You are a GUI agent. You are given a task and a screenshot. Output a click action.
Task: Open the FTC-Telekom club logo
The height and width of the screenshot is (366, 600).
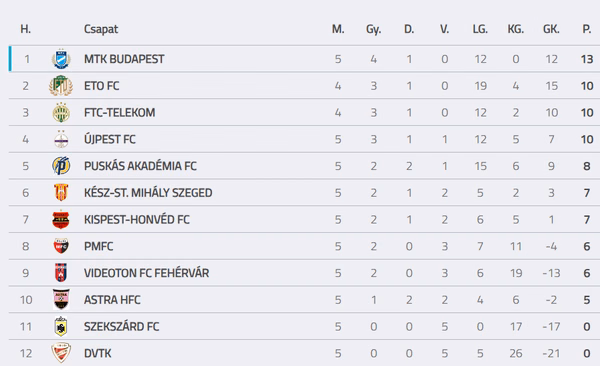[61, 113]
